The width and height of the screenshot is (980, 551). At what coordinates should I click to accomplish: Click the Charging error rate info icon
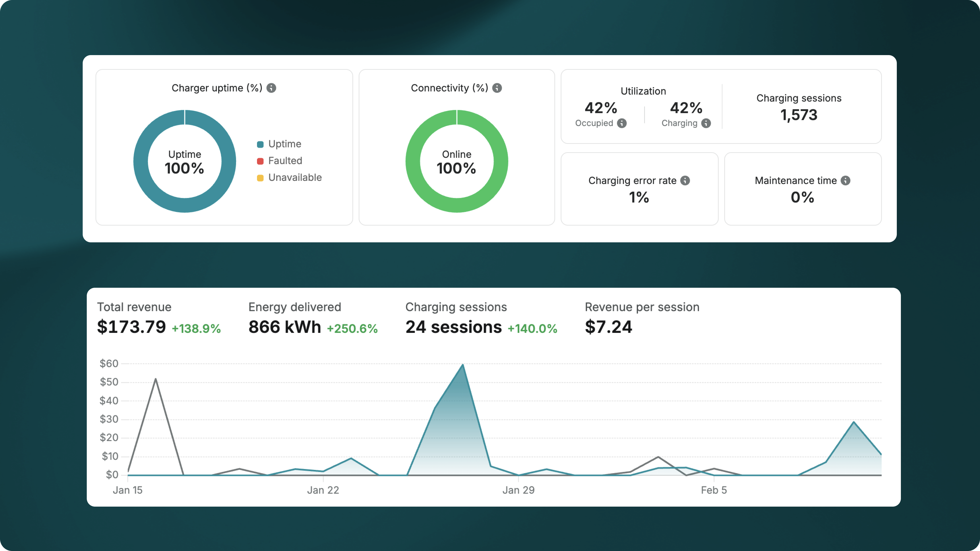click(685, 181)
